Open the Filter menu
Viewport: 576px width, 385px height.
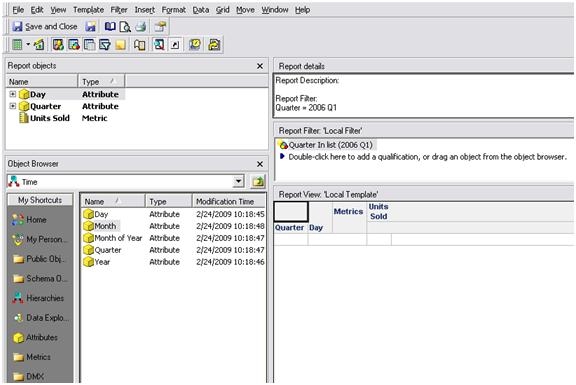click(x=119, y=10)
